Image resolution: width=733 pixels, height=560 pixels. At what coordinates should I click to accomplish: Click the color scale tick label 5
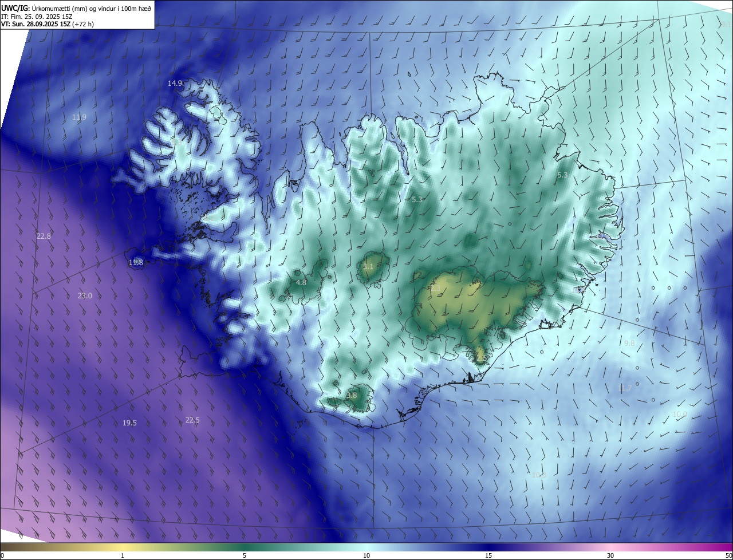[x=245, y=555]
